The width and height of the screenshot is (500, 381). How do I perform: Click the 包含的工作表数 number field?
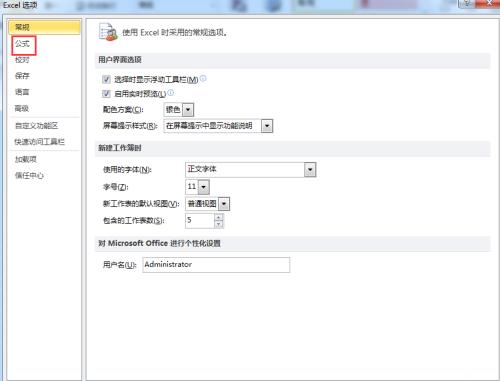coord(200,221)
